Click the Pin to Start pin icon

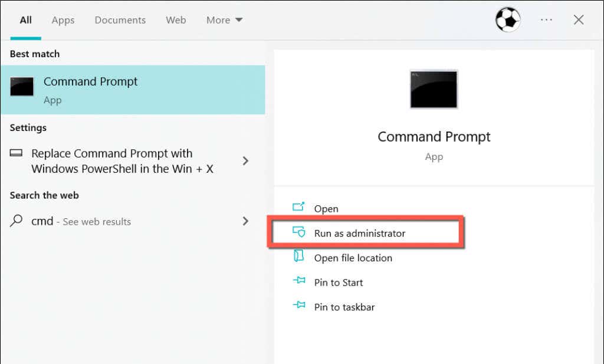(299, 282)
